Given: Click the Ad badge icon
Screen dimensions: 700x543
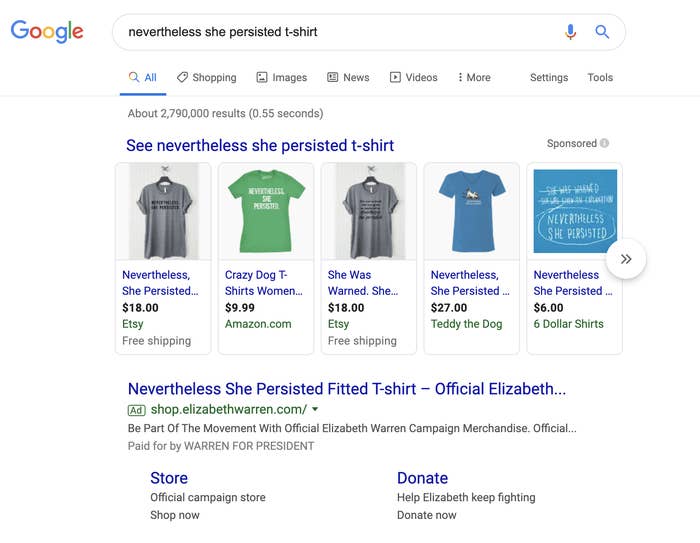Looking at the screenshot, I should coord(137,410).
